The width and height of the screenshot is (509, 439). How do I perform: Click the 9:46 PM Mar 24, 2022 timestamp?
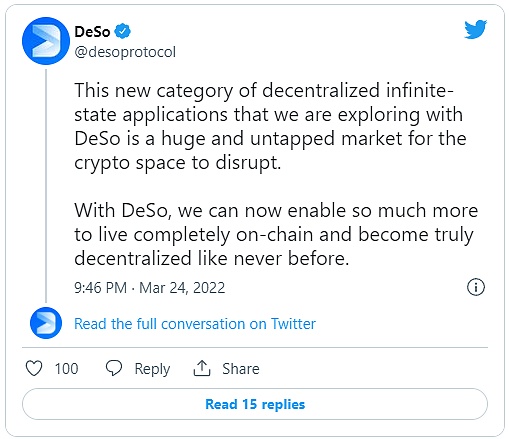point(150,288)
